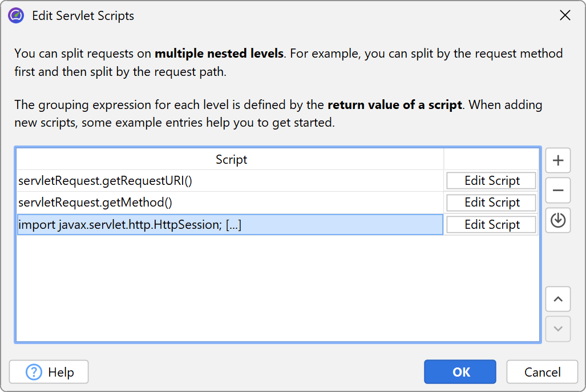Confirm the dialog with OK

460,372
